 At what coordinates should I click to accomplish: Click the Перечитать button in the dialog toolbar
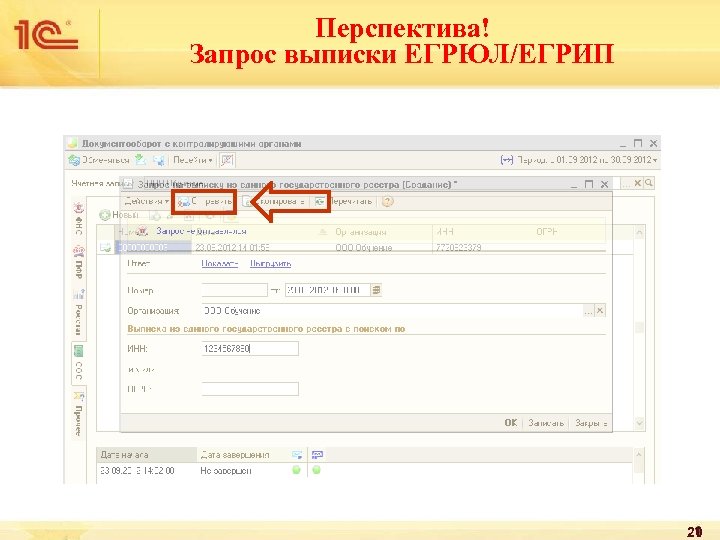(343, 202)
